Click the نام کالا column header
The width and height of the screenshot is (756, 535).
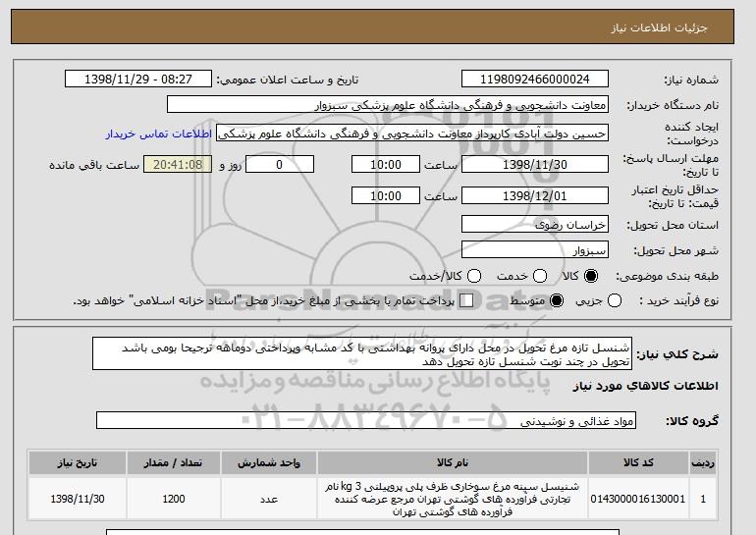point(453,462)
